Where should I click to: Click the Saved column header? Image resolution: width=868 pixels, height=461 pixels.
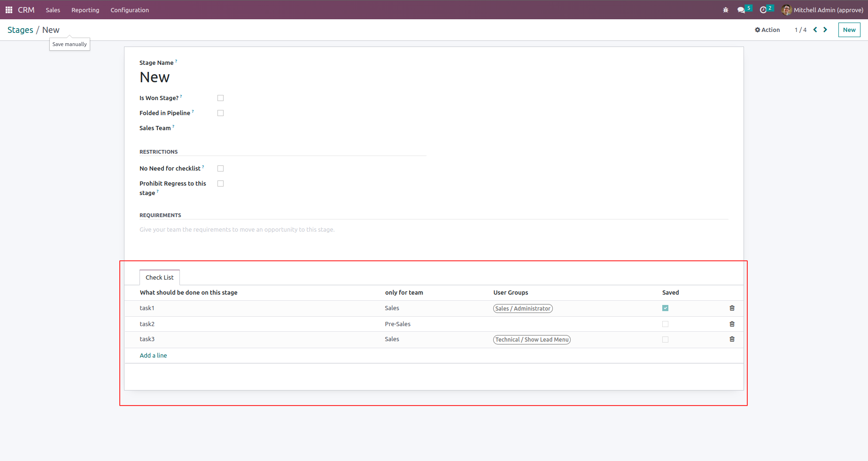pyautogui.click(x=671, y=293)
